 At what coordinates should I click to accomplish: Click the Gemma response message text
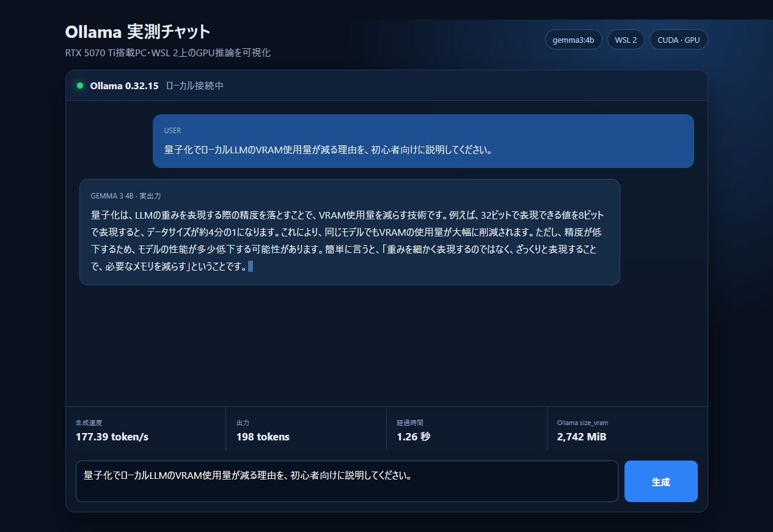pos(348,241)
